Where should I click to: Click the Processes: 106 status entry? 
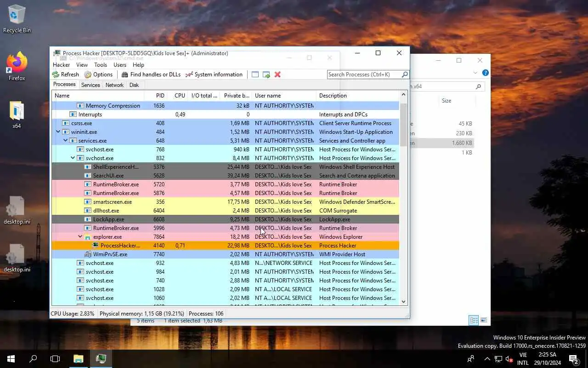tap(206, 314)
